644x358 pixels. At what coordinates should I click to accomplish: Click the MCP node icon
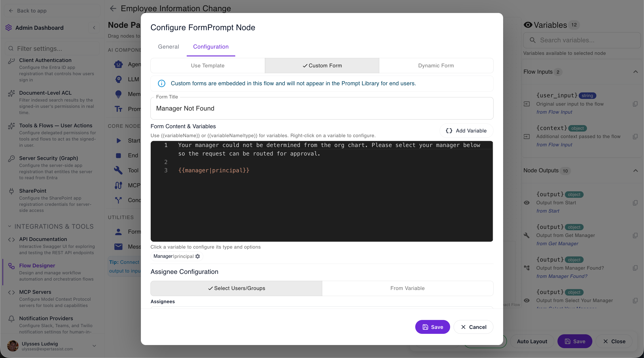119,185
